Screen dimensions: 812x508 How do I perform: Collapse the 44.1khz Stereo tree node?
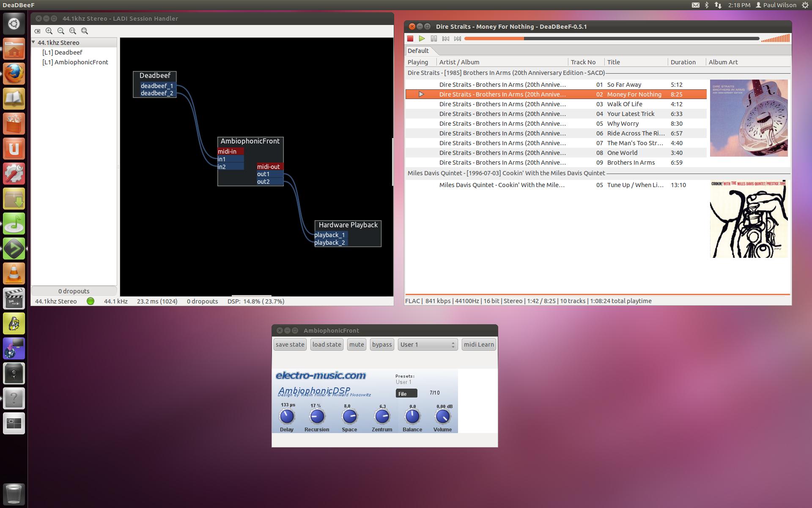34,42
